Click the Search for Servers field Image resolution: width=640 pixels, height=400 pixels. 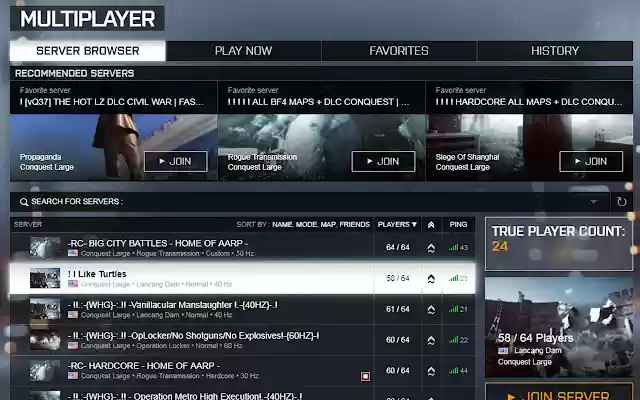click(x=309, y=202)
